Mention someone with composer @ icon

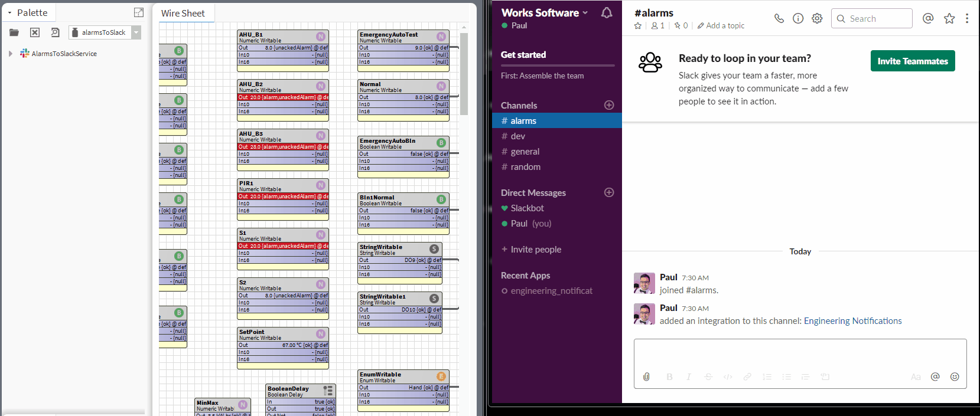(x=935, y=376)
